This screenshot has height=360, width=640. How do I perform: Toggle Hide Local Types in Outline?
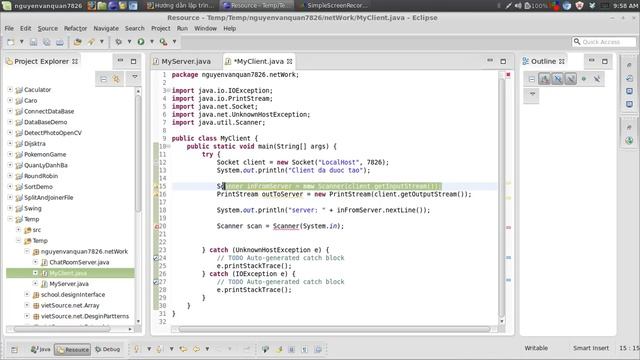[x=597, y=79]
